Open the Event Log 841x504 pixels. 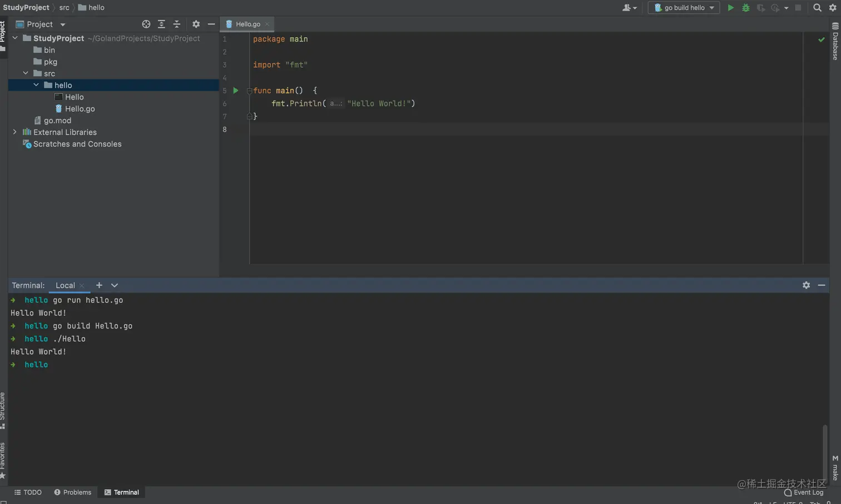tap(804, 493)
